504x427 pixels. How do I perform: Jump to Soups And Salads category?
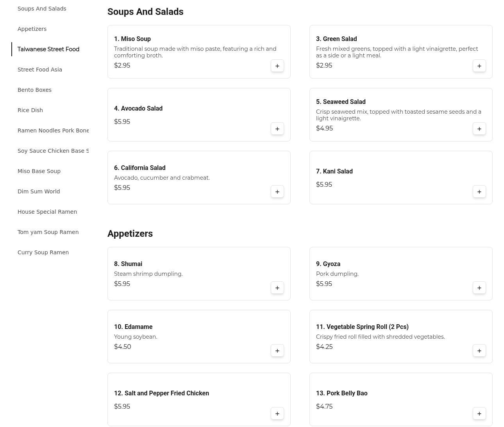tap(42, 9)
